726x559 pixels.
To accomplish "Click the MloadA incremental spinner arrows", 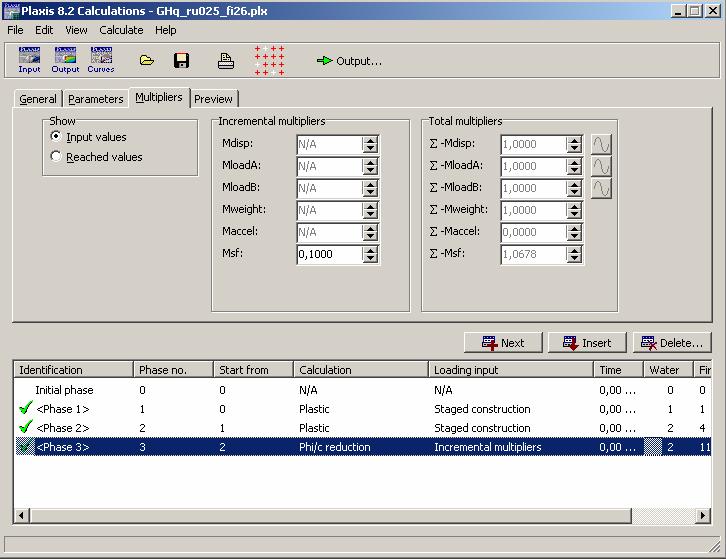I will 370,166.
